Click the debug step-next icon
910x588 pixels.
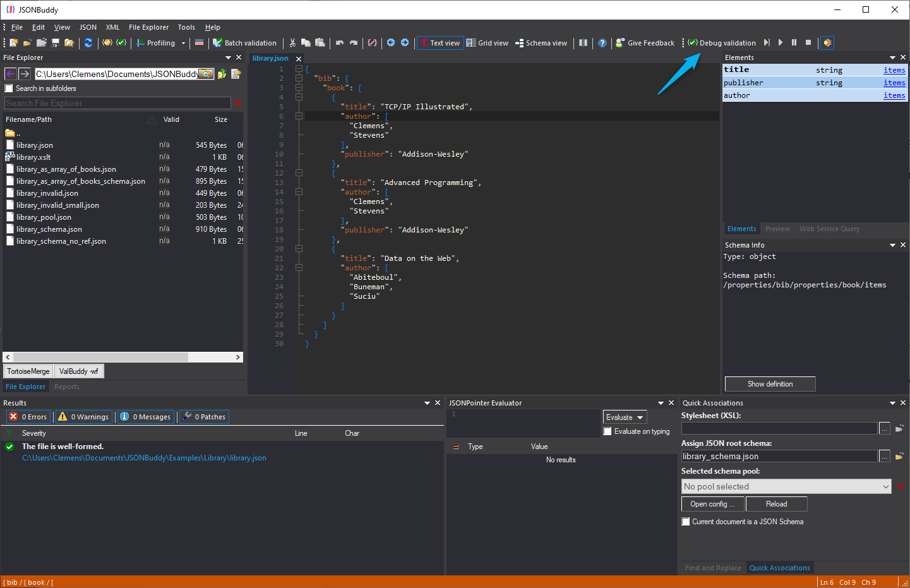click(767, 42)
